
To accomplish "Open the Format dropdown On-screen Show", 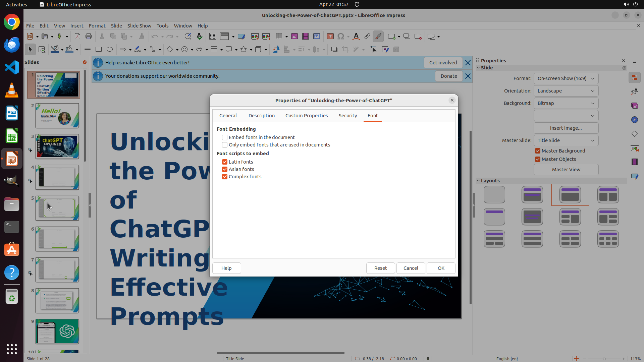I will [x=566, y=78].
